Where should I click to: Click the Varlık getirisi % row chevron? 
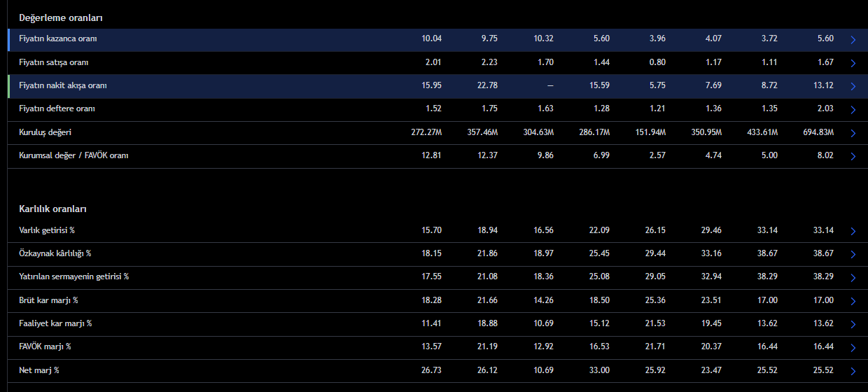point(853,231)
